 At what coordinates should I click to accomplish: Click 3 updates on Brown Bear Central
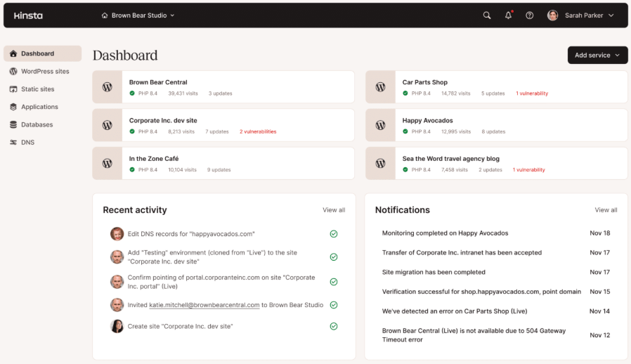point(220,93)
